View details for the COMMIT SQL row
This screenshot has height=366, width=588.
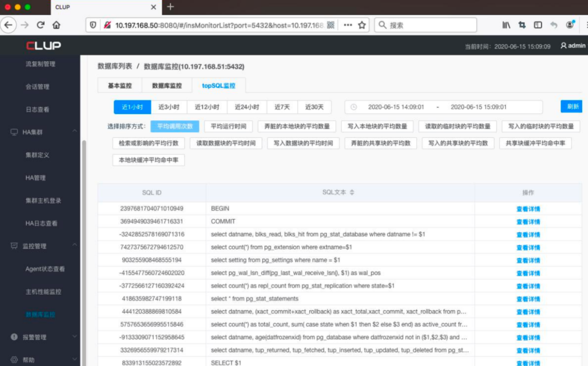click(x=528, y=222)
